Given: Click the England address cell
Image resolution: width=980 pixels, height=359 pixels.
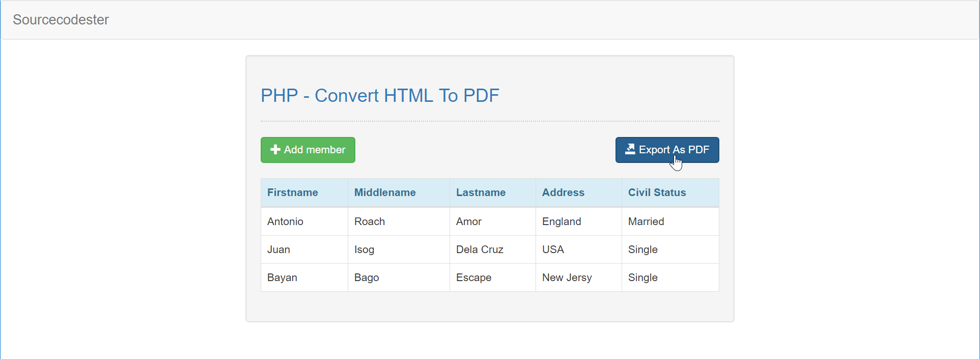Looking at the screenshot, I should click(x=562, y=222).
